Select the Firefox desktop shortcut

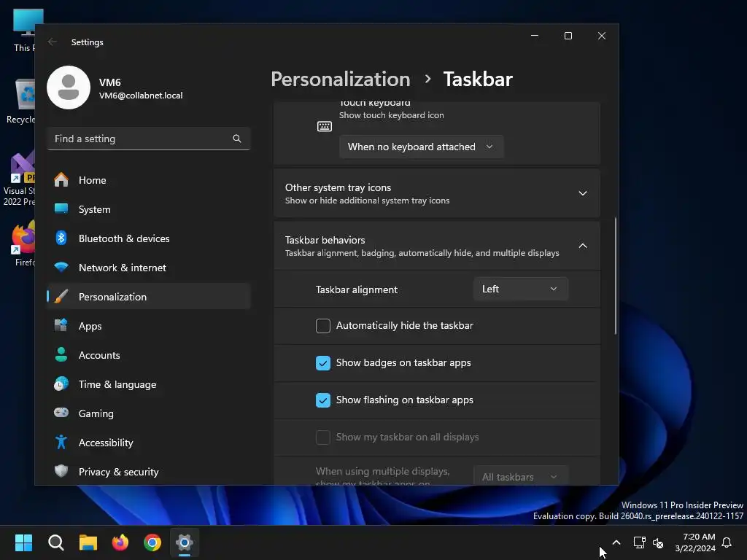[x=24, y=243]
